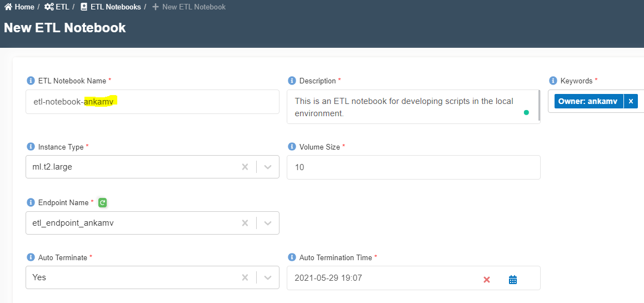Go to ETL Notebooks breadcrumb
The image size is (644, 303).
click(111, 7)
